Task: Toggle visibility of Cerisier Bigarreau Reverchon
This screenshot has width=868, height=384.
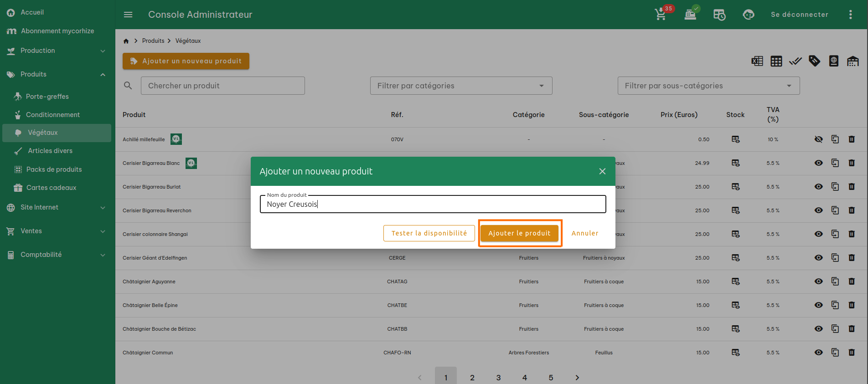Action: pos(819,210)
